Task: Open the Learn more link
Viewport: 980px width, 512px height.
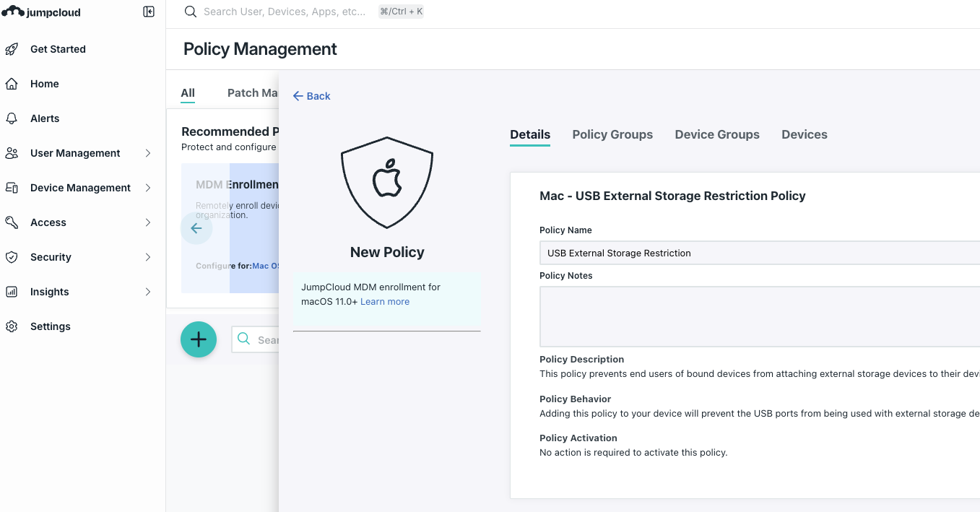Action: (385, 302)
